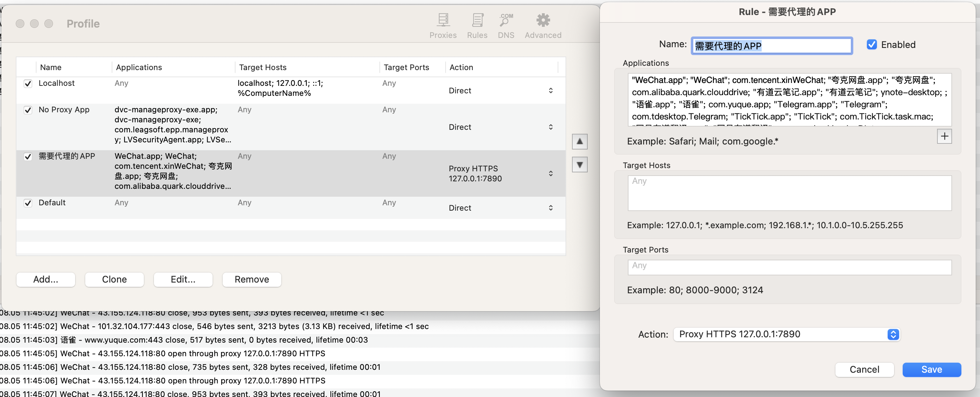The height and width of the screenshot is (397, 980).
Task: Uncheck the Enabled checkbox in rule dialog
Action: (x=872, y=44)
